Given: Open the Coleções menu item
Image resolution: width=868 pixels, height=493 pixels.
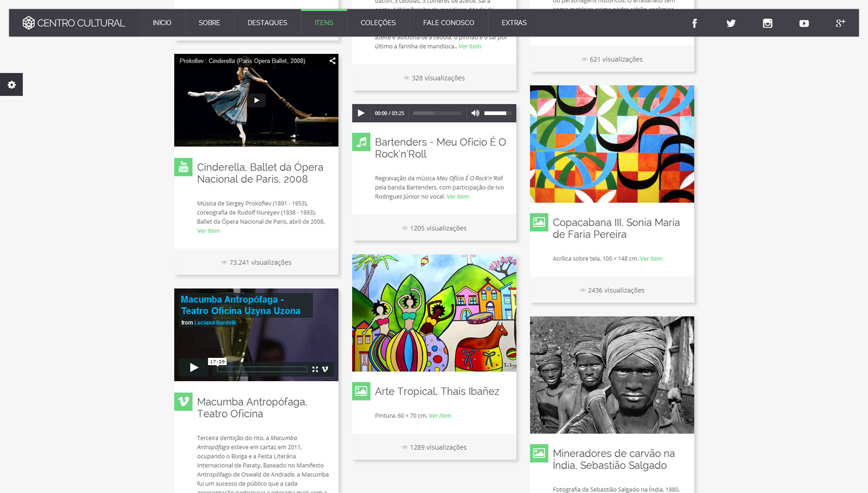Looking at the screenshot, I should tap(378, 23).
